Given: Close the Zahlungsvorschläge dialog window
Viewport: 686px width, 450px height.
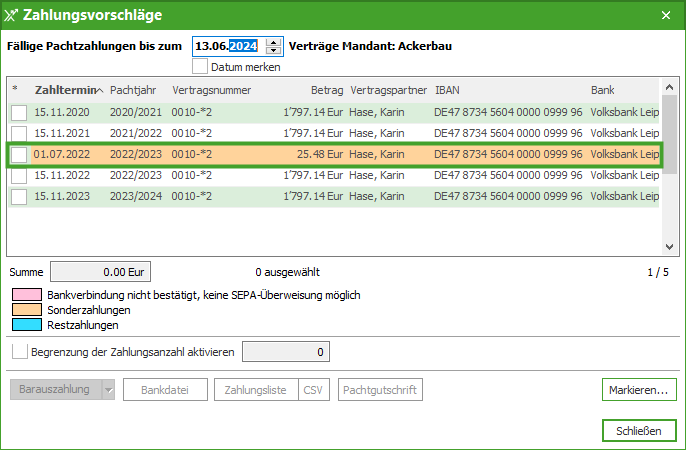Looking at the screenshot, I should pyautogui.click(x=666, y=14).
